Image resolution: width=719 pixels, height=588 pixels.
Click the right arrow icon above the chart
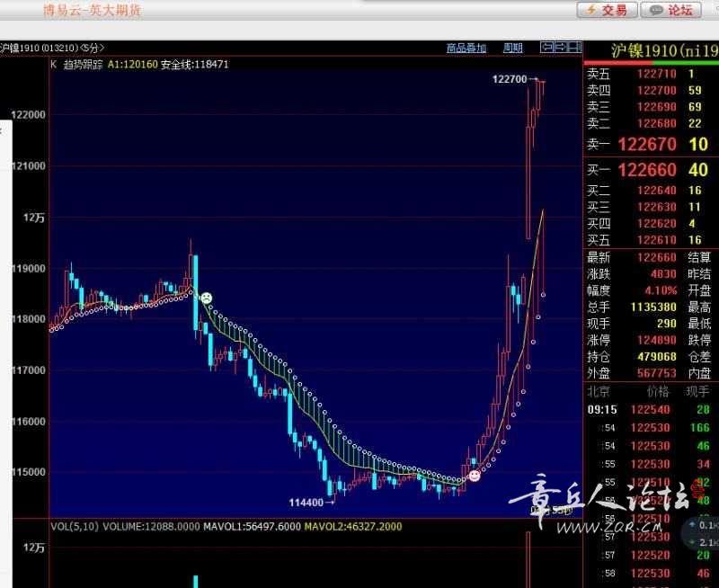coord(560,47)
